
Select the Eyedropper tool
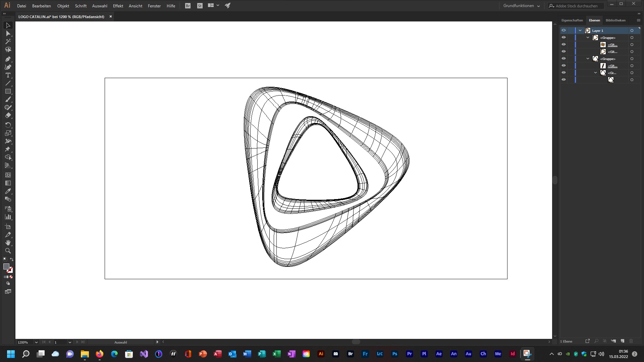click(8, 191)
